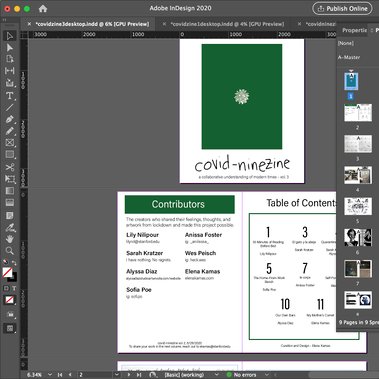
Task: Select page 5 thumbnail in Pages panel
Action: coord(358,206)
